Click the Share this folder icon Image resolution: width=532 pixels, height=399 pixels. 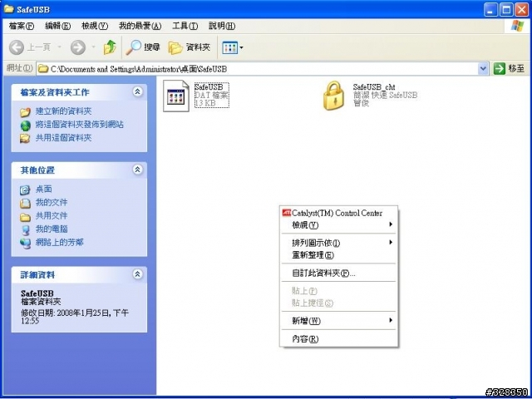pos(25,139)
